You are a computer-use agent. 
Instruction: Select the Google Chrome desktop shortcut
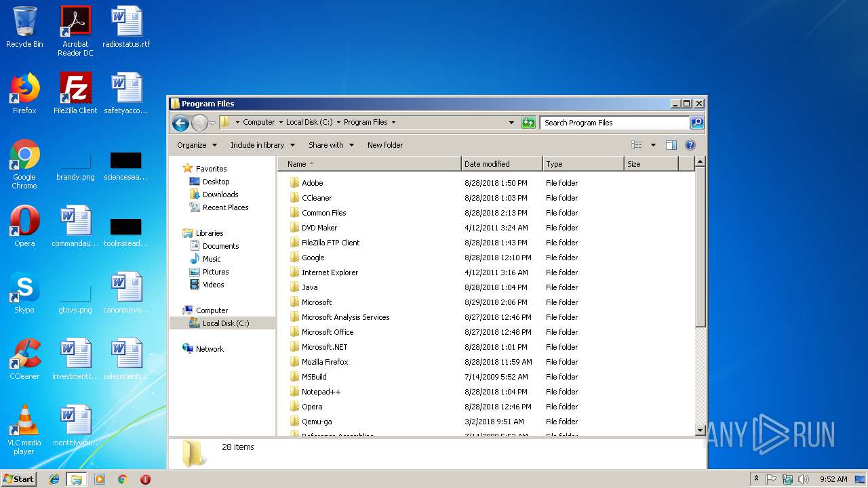coord(24,165)
